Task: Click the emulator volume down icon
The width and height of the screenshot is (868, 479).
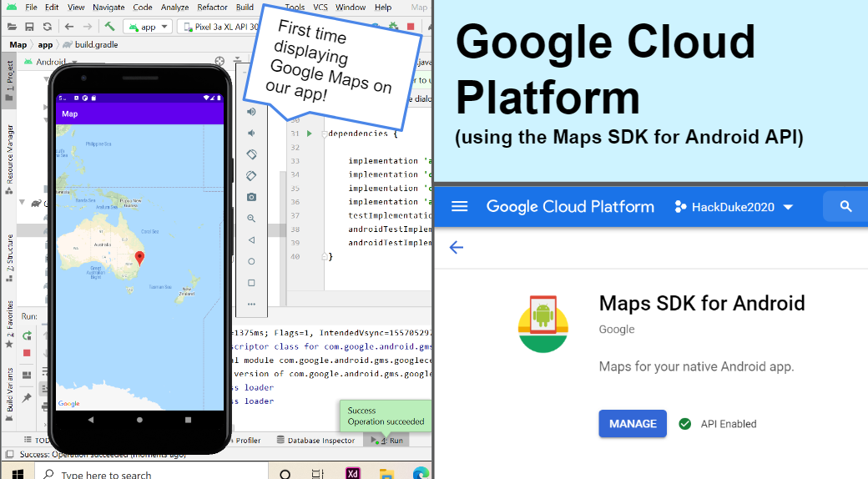Action: coord(251,133)
